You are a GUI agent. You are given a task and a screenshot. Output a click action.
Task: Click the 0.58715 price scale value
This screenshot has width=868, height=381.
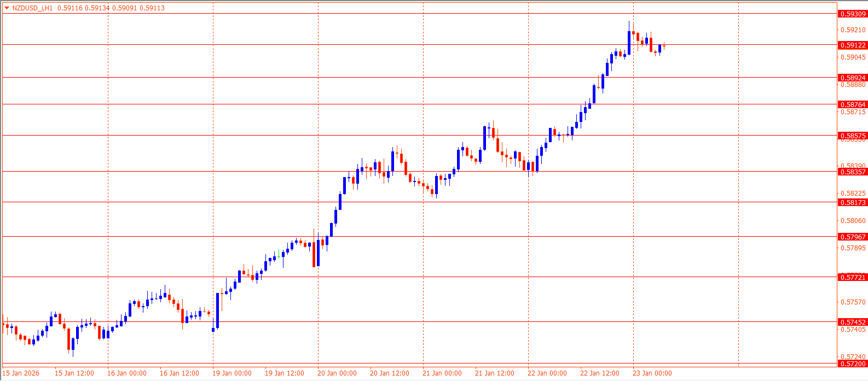coord(853,112)
